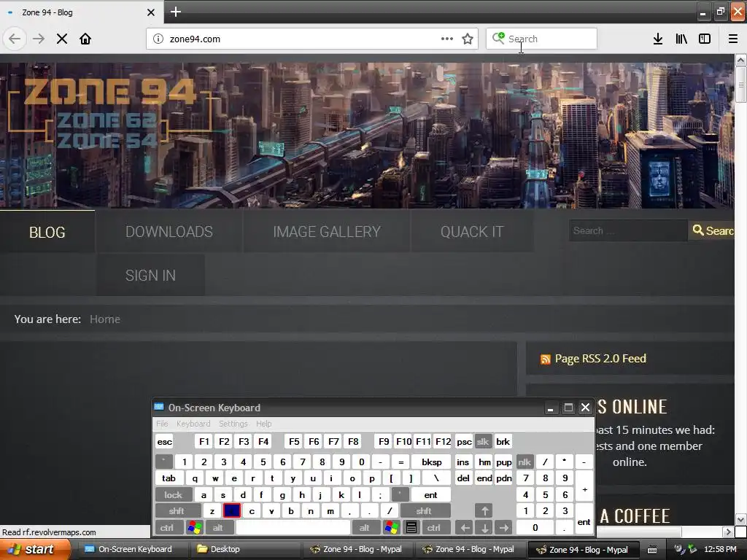Open page actions three-dots menu
747x560 pixels.
coord(447,39)
